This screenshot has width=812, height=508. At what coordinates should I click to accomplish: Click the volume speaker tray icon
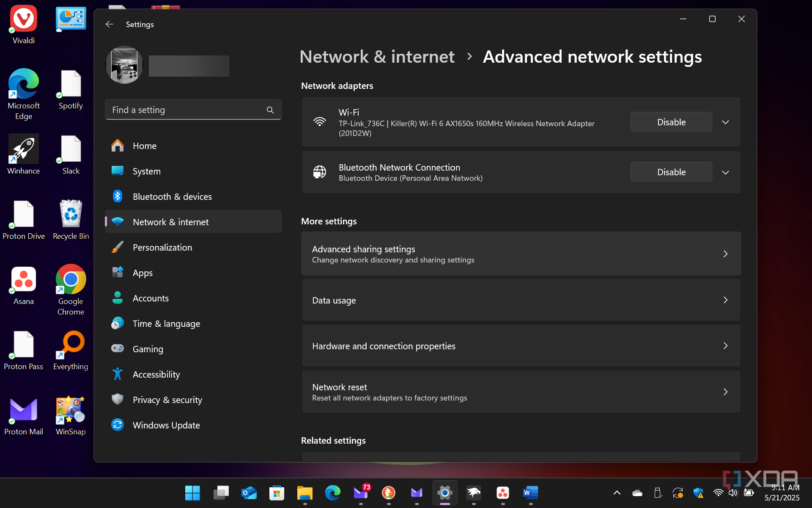[x=733, y=493]
